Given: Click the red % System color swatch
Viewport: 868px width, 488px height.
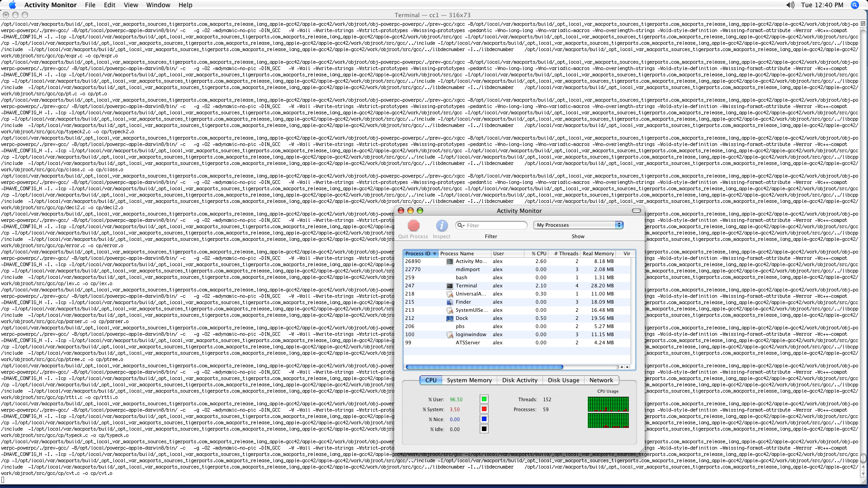Looking at the screenshot, I should coord(484,409).
